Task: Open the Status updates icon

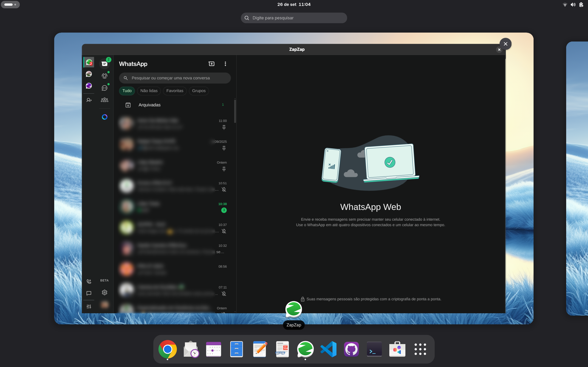Action: [x=105, y=76]
